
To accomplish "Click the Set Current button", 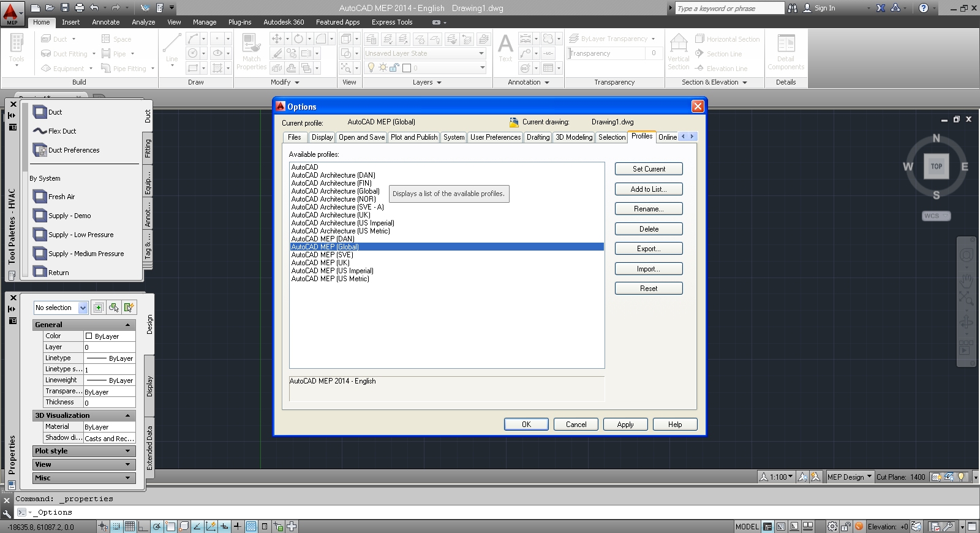I will [649, 169].
